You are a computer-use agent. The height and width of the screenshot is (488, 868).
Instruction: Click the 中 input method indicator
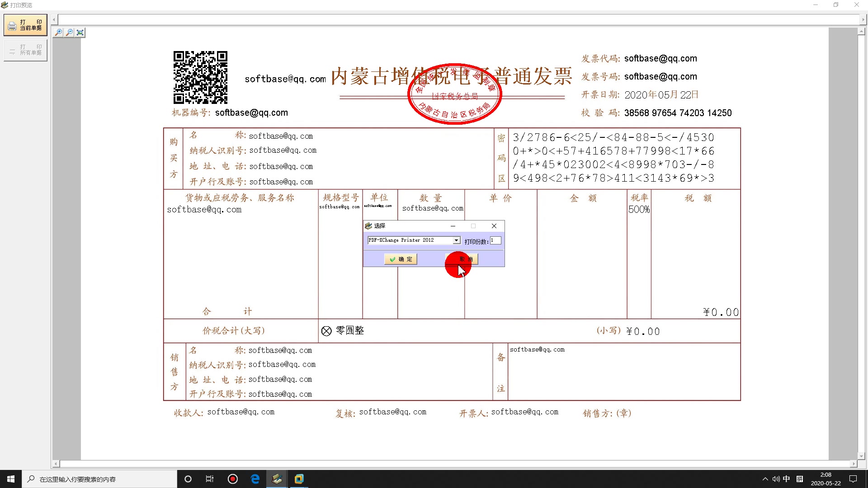786,479
